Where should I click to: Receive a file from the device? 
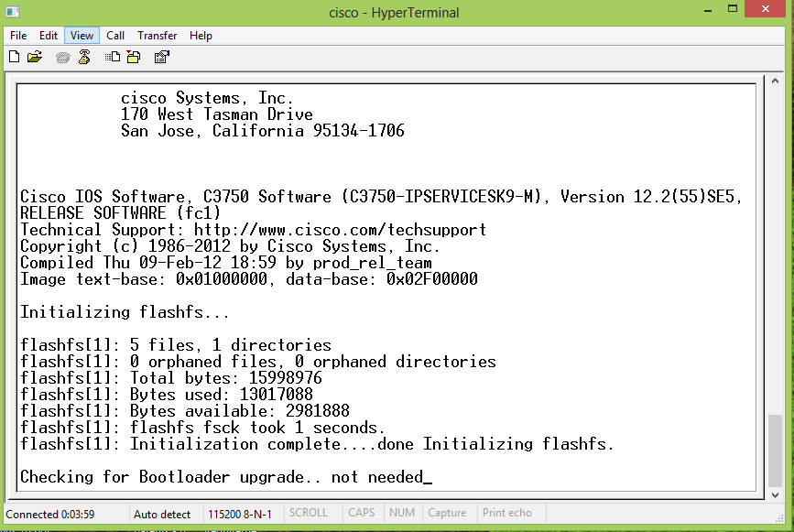tap(134, 56)
